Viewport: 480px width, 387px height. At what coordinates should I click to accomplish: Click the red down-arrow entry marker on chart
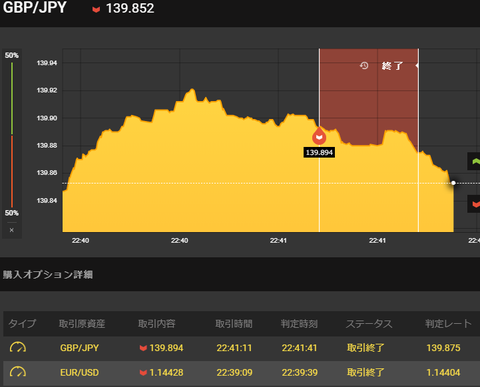(x=319, y=136)
